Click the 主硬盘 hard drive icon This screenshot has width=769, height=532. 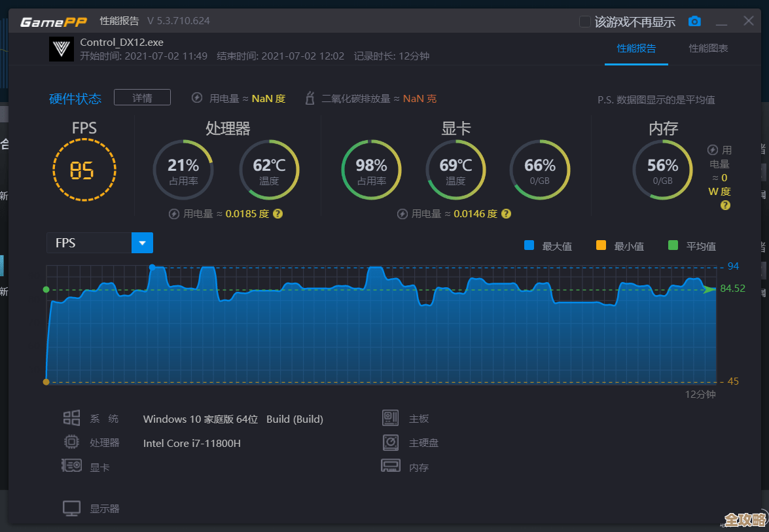coord(391,442)
